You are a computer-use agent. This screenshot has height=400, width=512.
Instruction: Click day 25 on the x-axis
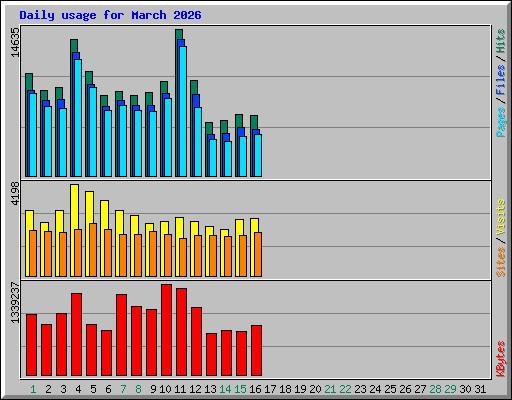click(x=390, y=389)
